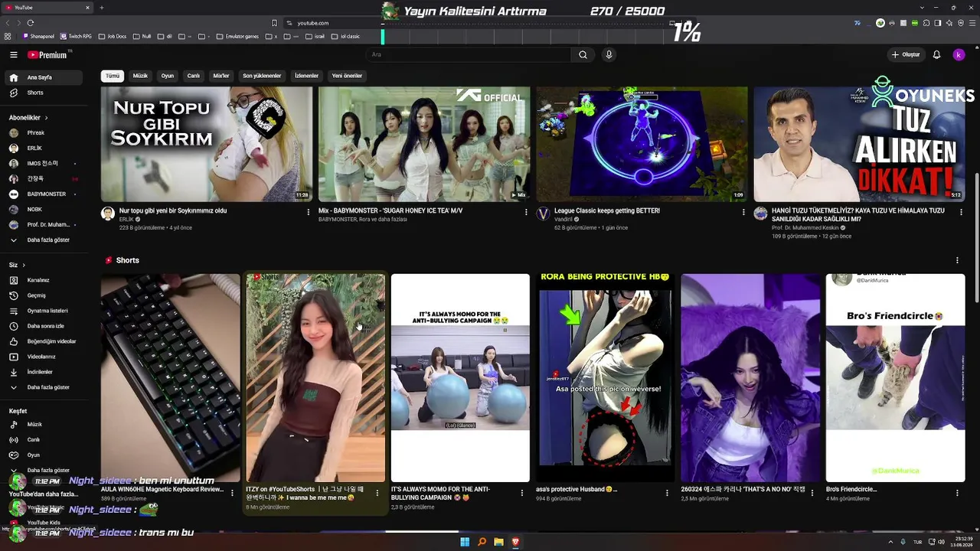The height and width of the screenshot is (551, 980).
Task: Open Daha sonra izle list
Action: (x=44, y=326)
